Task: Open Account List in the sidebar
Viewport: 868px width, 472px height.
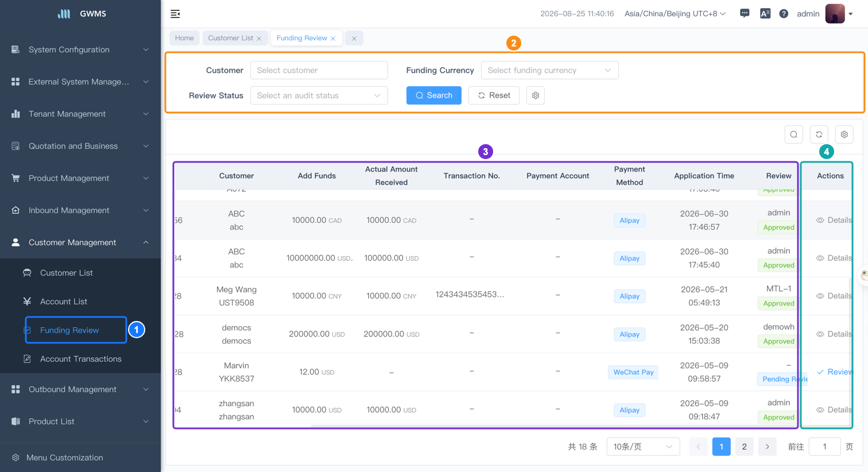Action: click(80, 301)
